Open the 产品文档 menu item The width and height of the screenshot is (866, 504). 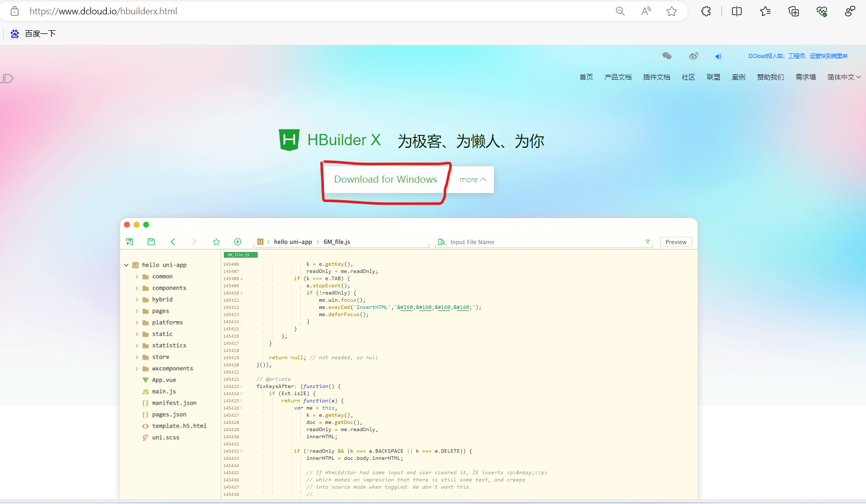618,77
